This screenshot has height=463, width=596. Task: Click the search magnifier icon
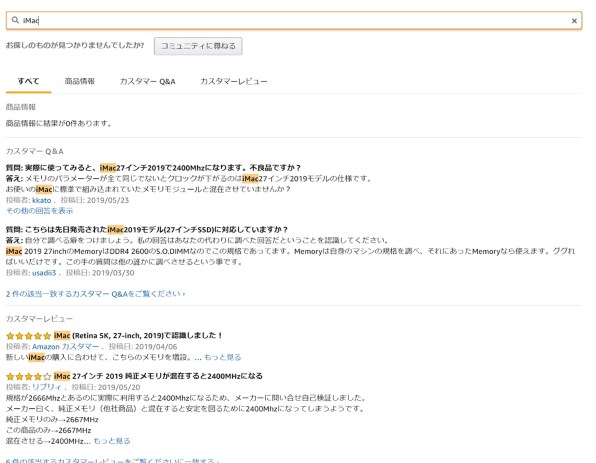[15, 20]
